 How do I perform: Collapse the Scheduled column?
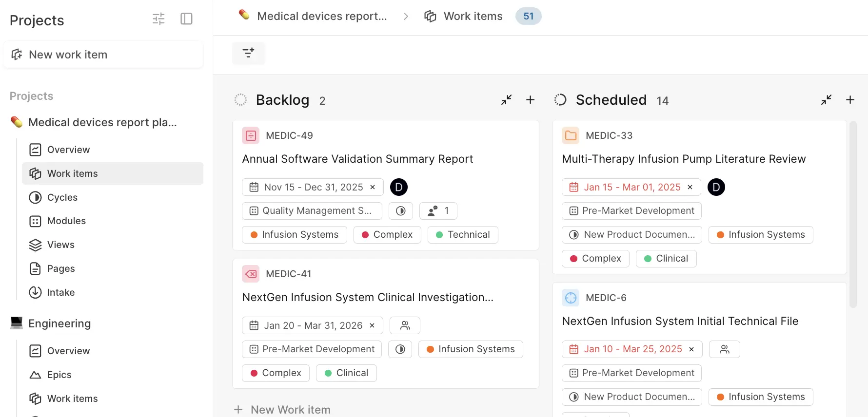(826, 100)
